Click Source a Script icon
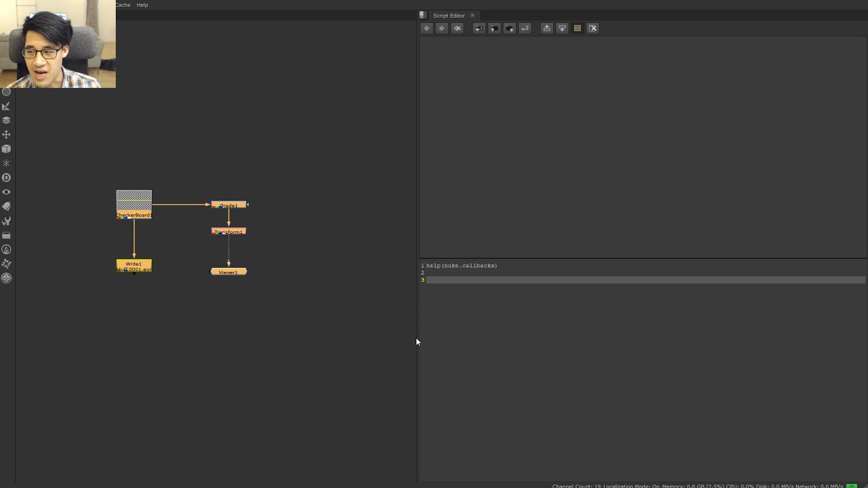 [479, 28]
